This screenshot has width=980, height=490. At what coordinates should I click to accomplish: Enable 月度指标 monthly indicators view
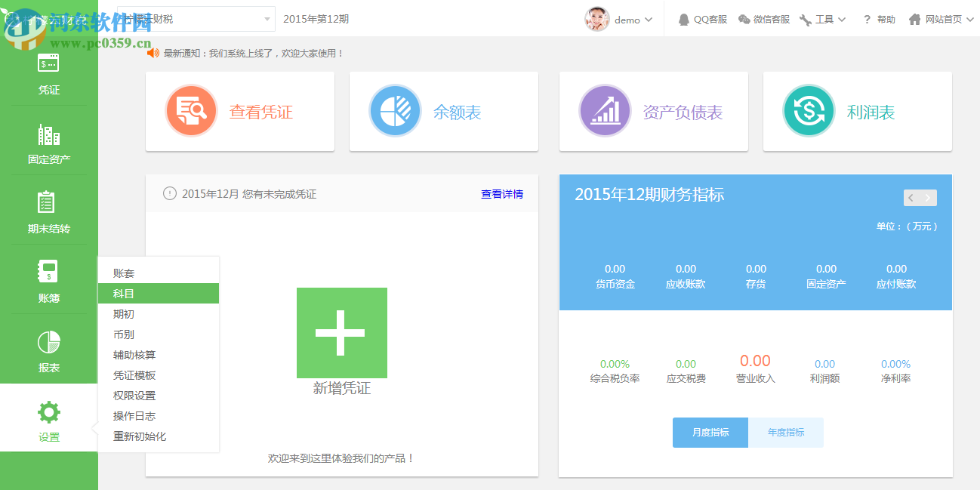710,433
